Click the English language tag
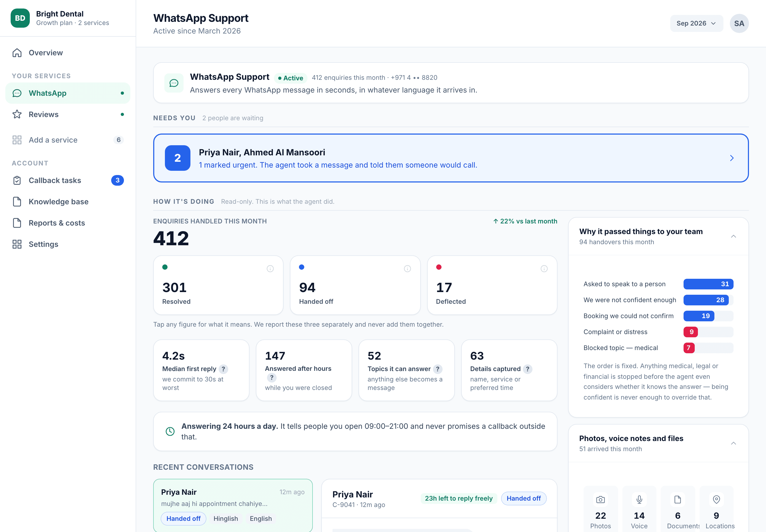The height and width of the screenshot is (532, 766). (x=261, y=519)
